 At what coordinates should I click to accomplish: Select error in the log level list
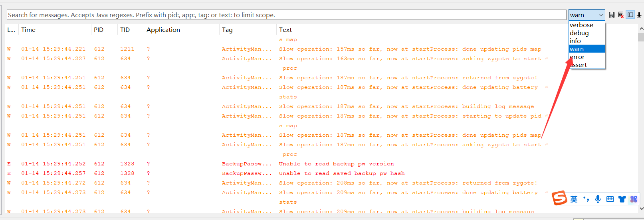pyautogui.click(x=587, y=57)
